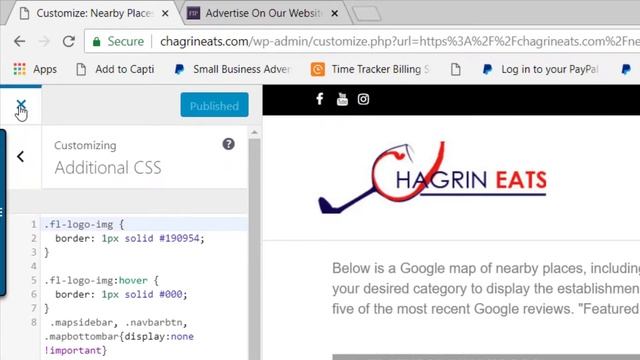Open the Log in to your PayPal bookmark
The image size is (640, 360).
tap(540, 69)
